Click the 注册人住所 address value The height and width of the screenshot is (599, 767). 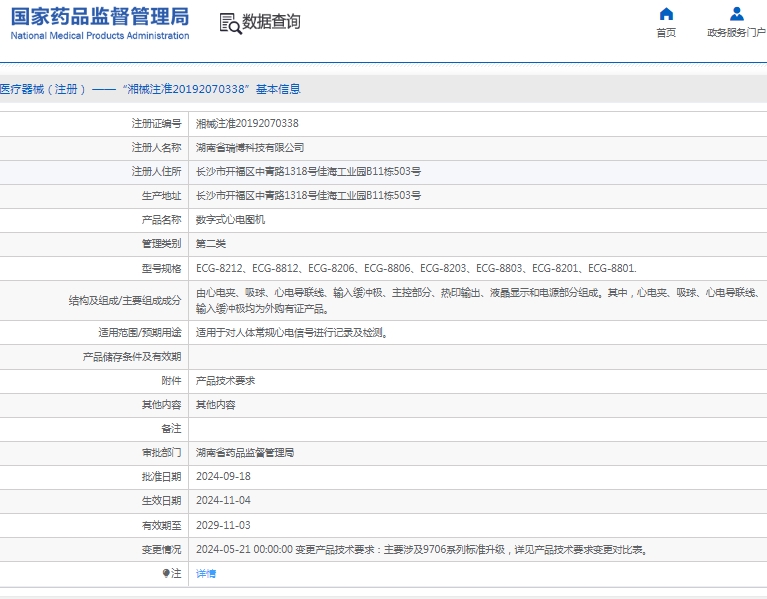[308, 171]
